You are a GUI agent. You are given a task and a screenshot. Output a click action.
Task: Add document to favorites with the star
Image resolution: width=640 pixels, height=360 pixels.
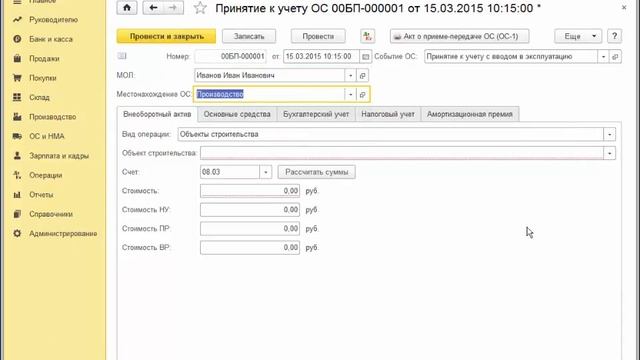pos(200,8)
